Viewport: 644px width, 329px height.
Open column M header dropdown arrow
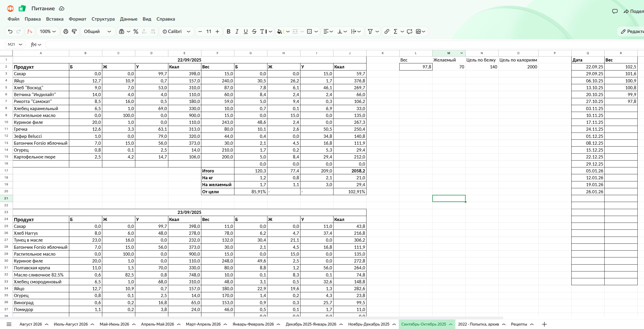coord(462,53)
